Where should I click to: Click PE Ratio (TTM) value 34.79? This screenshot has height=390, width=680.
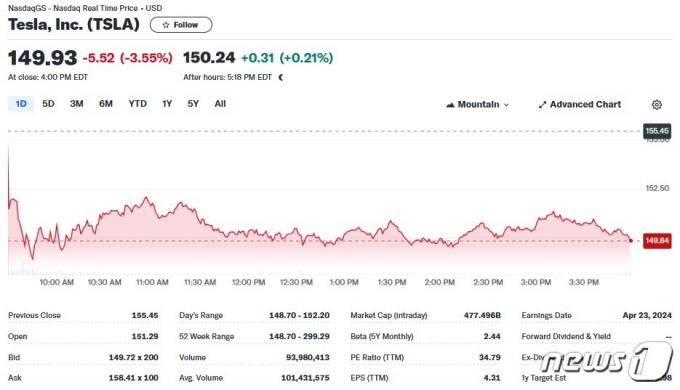click(x=490, y=357)
